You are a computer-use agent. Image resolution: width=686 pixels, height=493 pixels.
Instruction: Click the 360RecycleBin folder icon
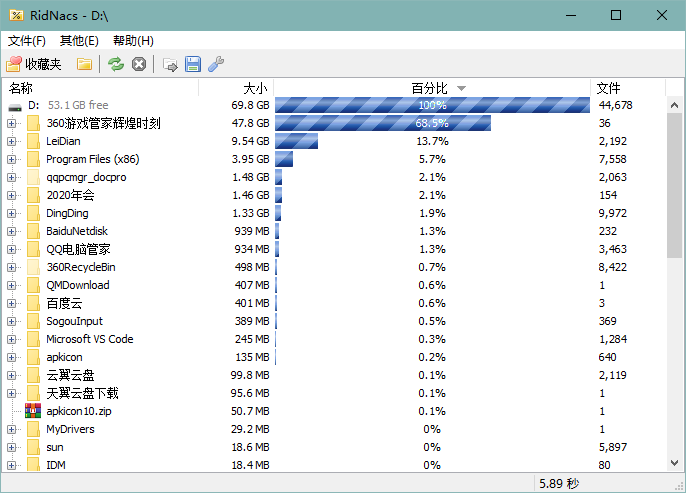point(33,267)
